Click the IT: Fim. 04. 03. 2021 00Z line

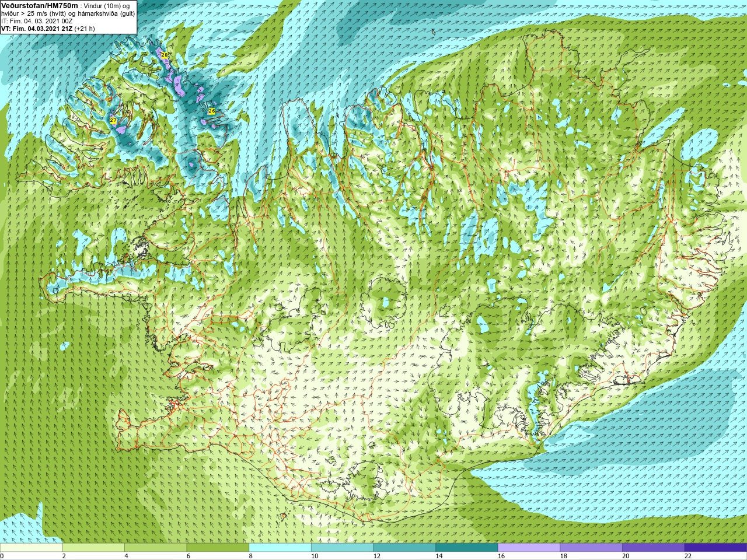[37, 21]
